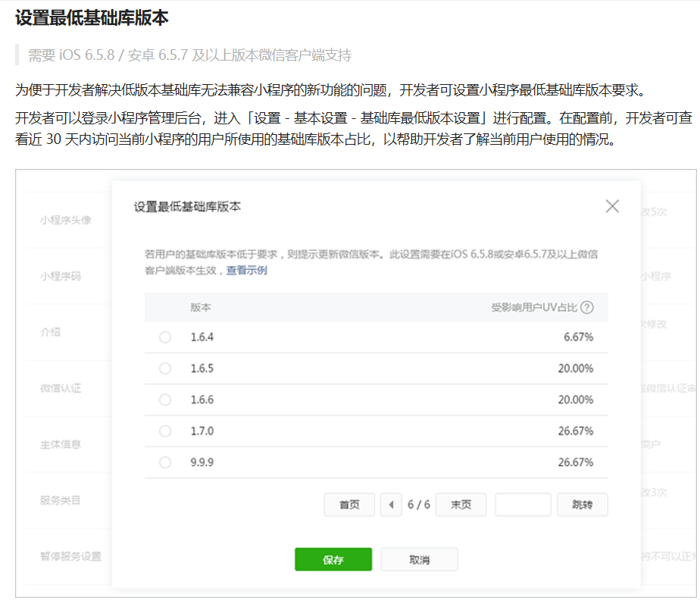The image size is (700, 607).
Task: Pick the 1.6.6 version radio button
Action: pos(165,399)
